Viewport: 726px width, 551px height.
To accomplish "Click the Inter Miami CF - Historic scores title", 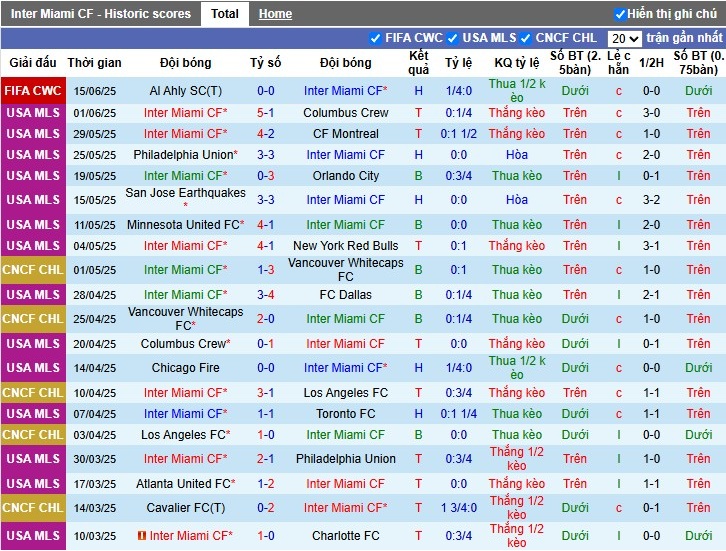I will click(x=100, y=14).
